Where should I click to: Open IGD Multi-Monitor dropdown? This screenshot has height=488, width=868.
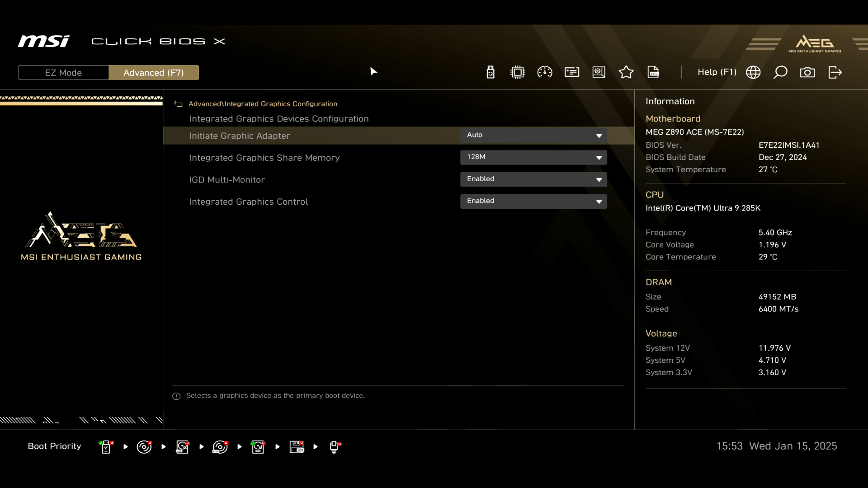533,179
